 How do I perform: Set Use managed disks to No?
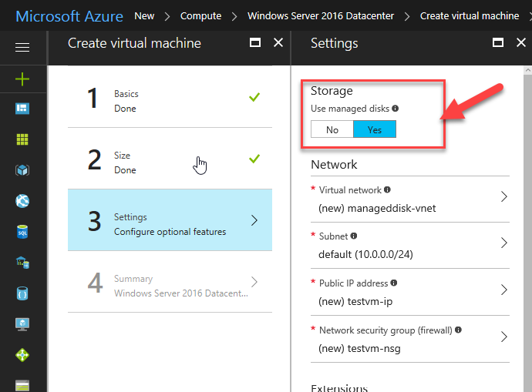click(332, 129)
